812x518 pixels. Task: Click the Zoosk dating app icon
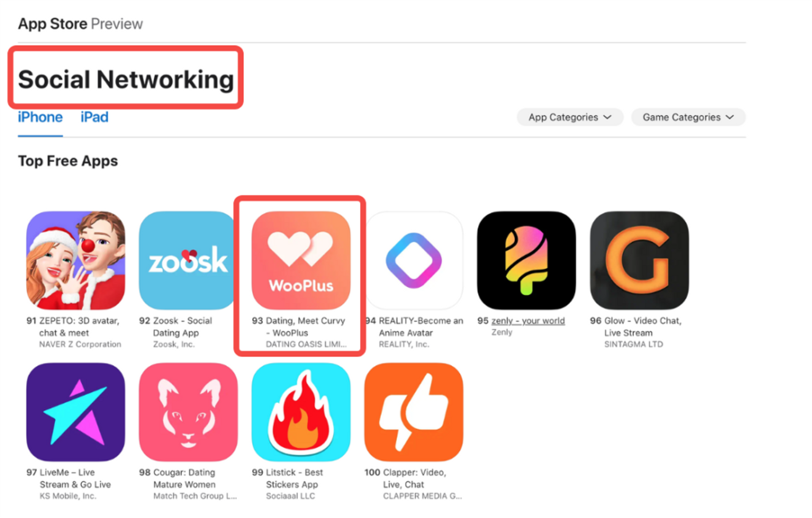pyautogui.click(x=188, y=261)
